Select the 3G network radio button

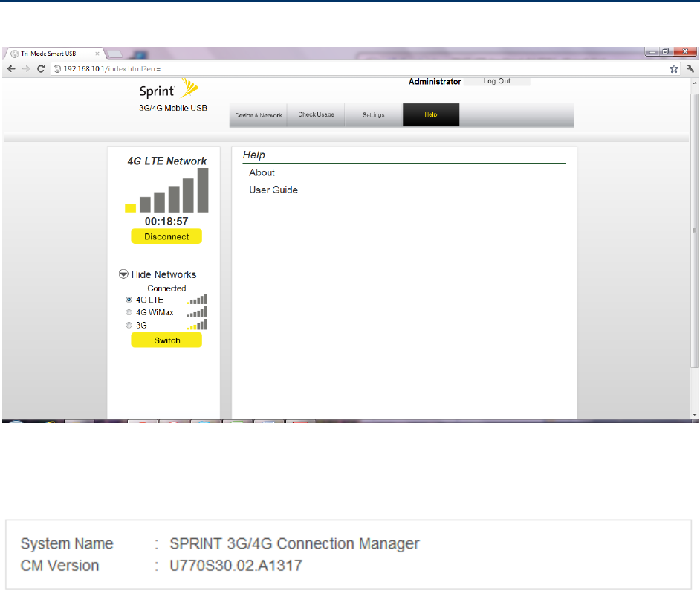129,326
